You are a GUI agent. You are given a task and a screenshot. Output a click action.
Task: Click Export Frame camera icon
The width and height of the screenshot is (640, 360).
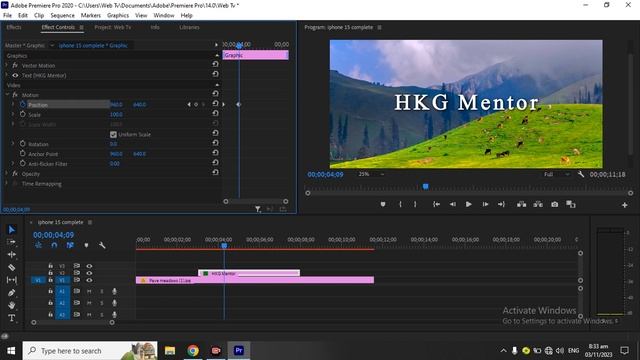(554, 204)
